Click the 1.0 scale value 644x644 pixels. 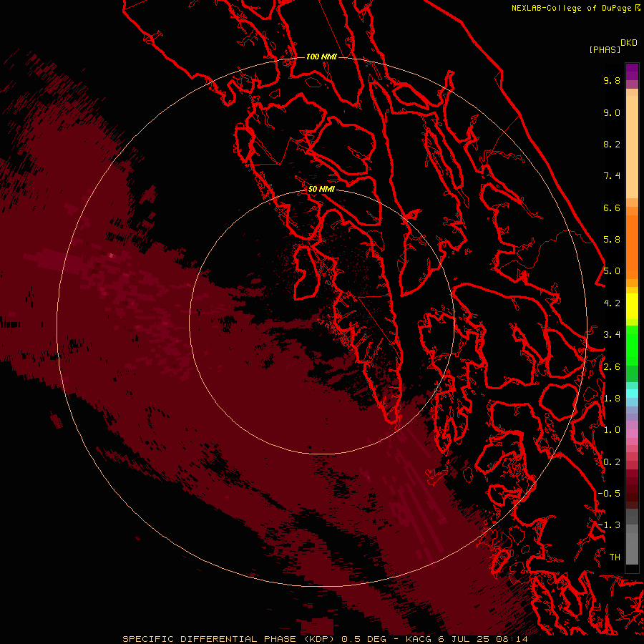coord(612,430)
